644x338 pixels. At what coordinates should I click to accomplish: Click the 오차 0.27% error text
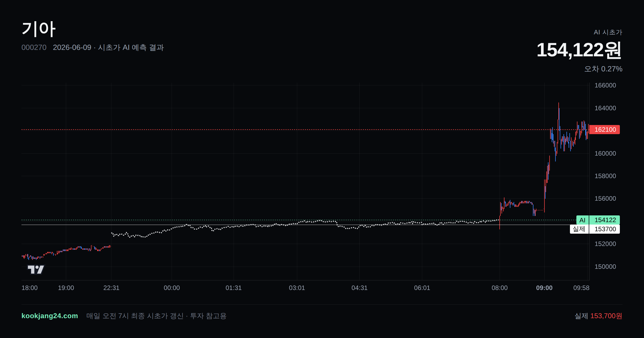(603, 69)
